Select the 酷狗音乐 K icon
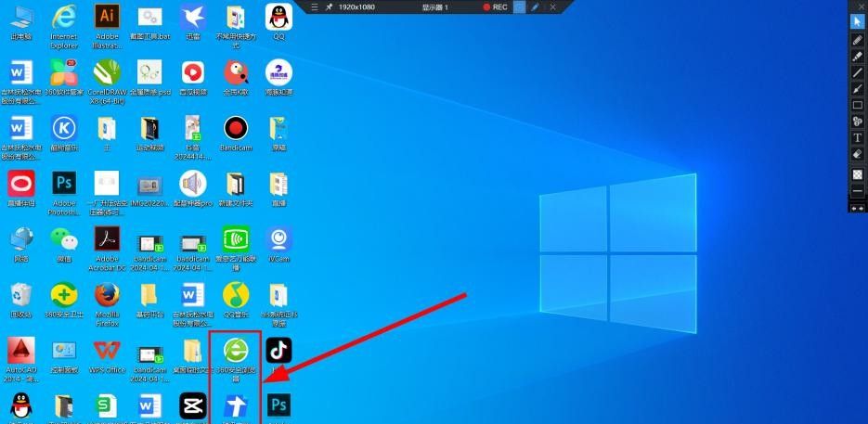Viewport: 868px width, 424px height. [x=64, y=134]
